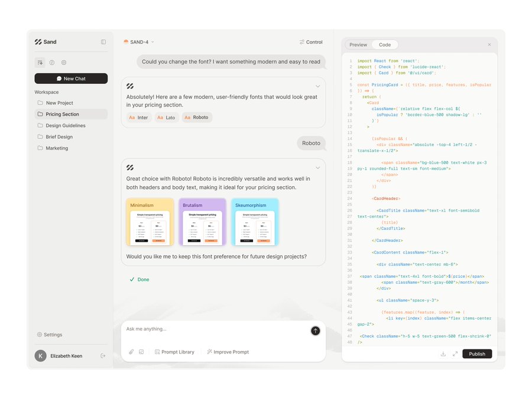Open Settings in the sidebar
Viewport: 532px width, 399px height.
click(x=50, y=335)
